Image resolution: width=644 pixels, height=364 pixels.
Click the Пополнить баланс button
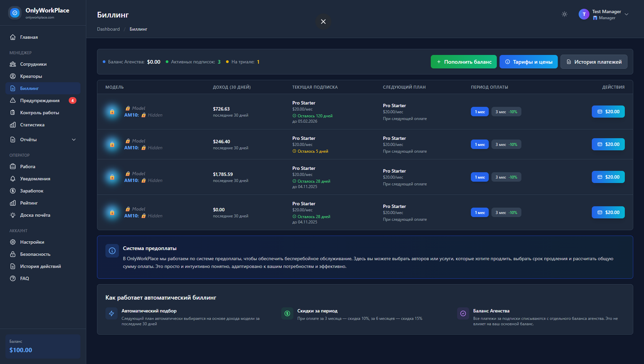pyautogui.click(x=463, y=62)
